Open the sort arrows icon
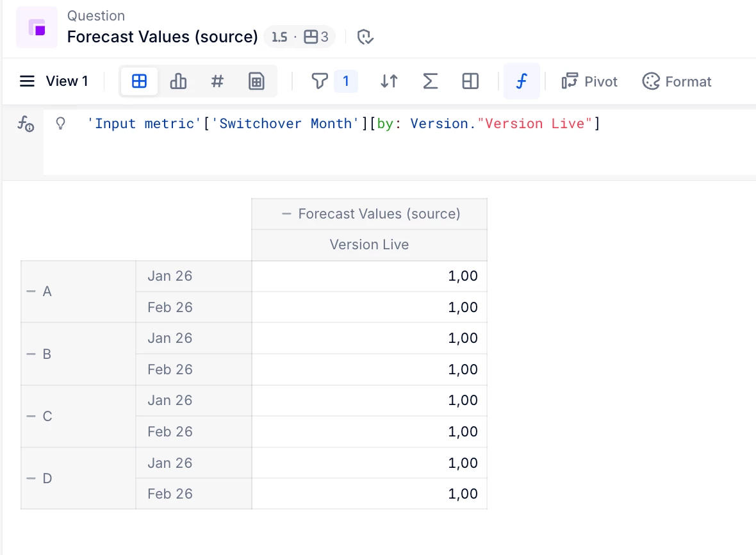This screenshot has height=555, width=756. click(x=389, y=81)
